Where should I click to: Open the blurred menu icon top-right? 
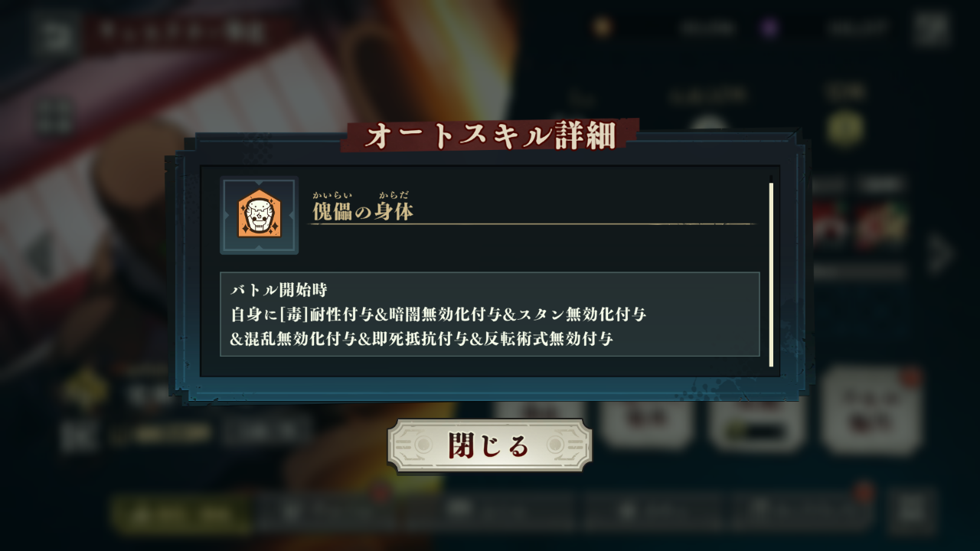coord(931,29)
